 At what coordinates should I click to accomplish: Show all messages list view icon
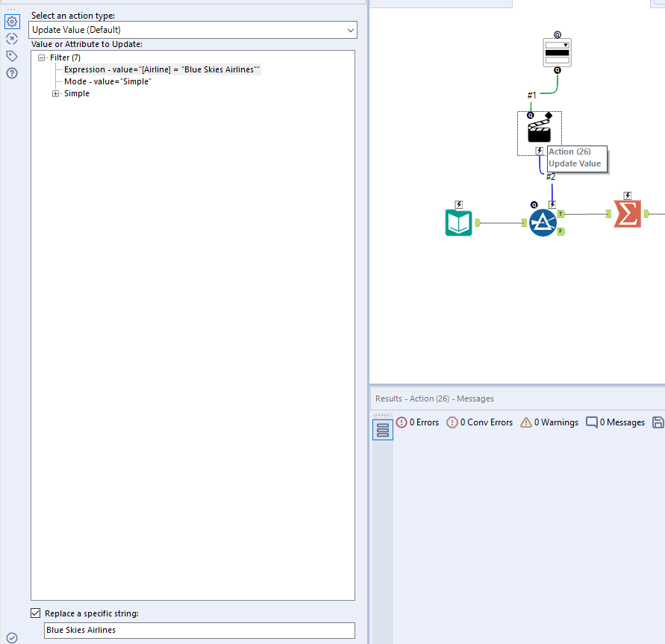click(383, 430)
